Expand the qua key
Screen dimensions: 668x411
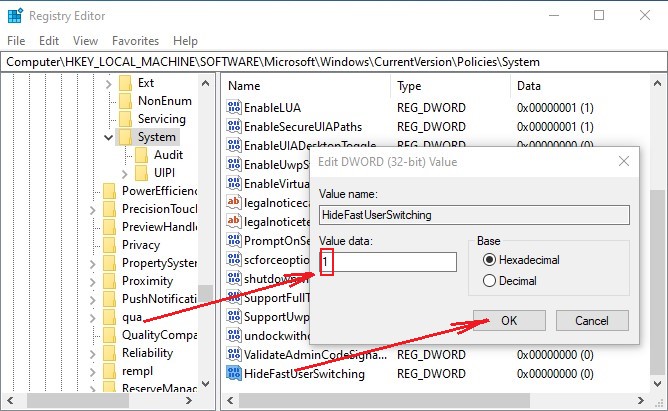92,318
